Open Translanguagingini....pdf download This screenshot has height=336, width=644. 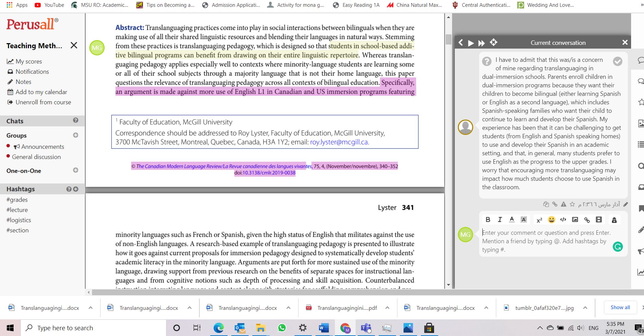point(342,308)
